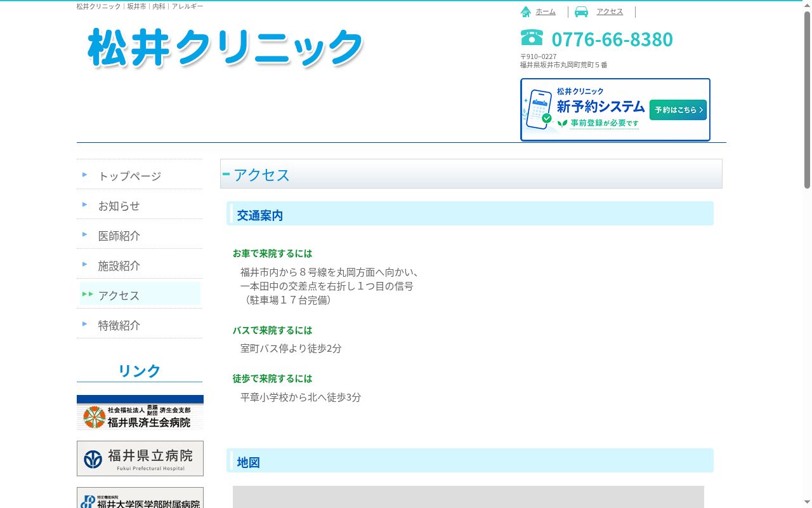Open 福井大学医学部附属病院 link banner
Screen dimensions: 812x508
pyautogui.click(x=140, y=498)
